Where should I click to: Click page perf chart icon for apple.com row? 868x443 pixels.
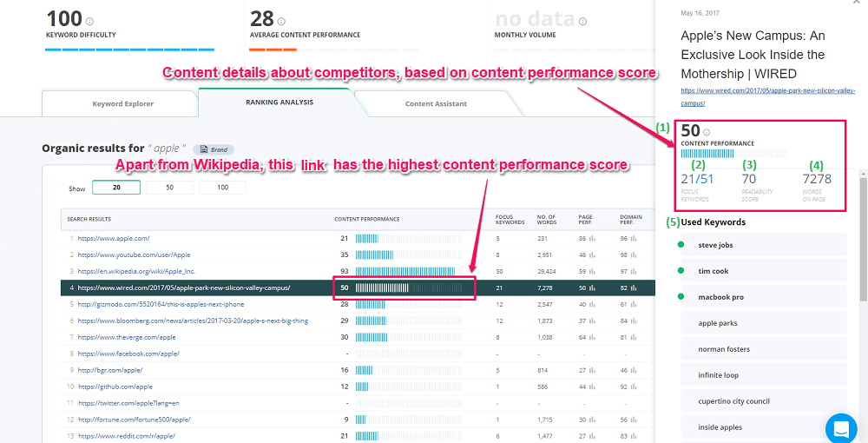591,239
